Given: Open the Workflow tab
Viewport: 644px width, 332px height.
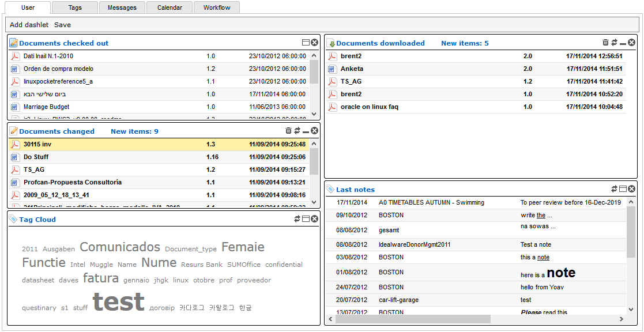Looking at the screenshot, I should point(216,7).
